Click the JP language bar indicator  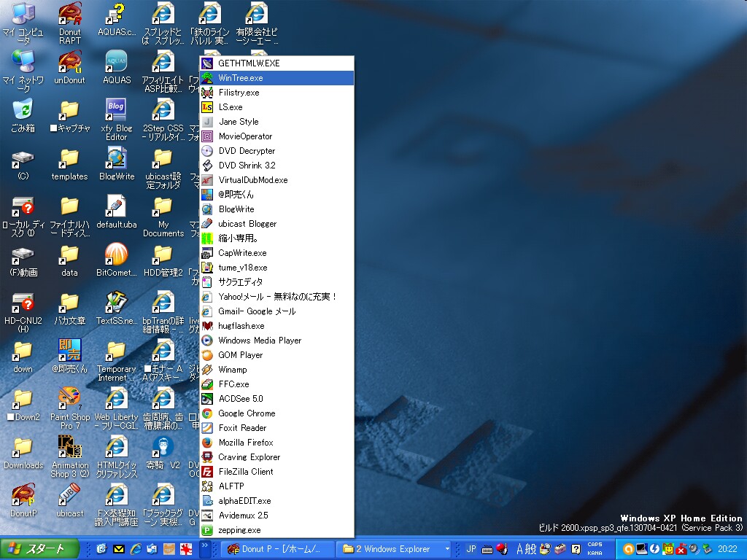(471, 549)
